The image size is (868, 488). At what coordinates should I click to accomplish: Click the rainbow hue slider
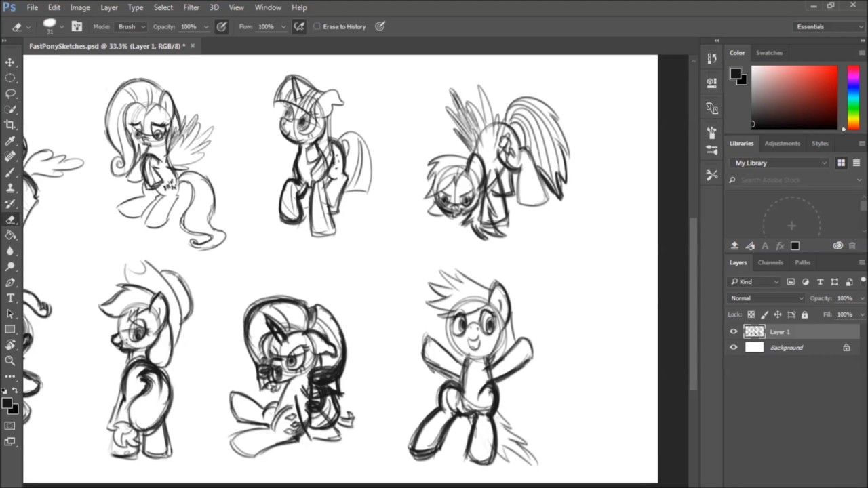tap(853, 98)
